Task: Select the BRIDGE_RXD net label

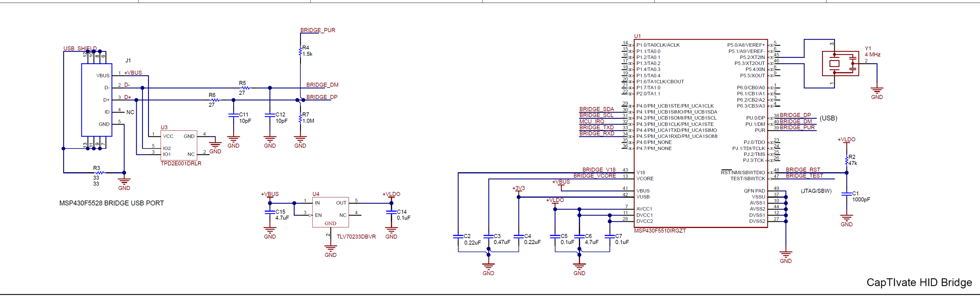Action: [x=597, y=134]
